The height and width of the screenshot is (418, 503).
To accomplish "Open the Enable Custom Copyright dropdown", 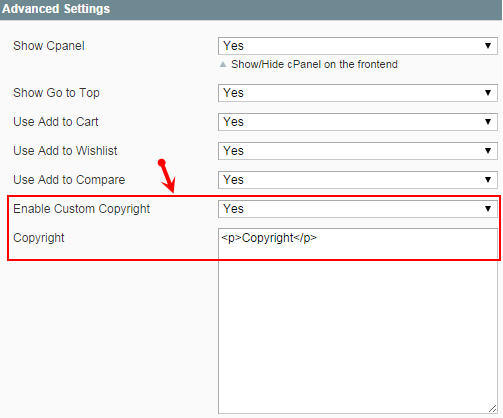I will point(358,209).
